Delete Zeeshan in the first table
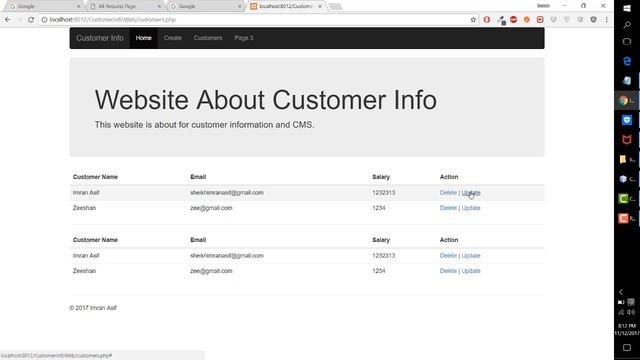This screenshot has width=640, height=360. click(448, 208)
